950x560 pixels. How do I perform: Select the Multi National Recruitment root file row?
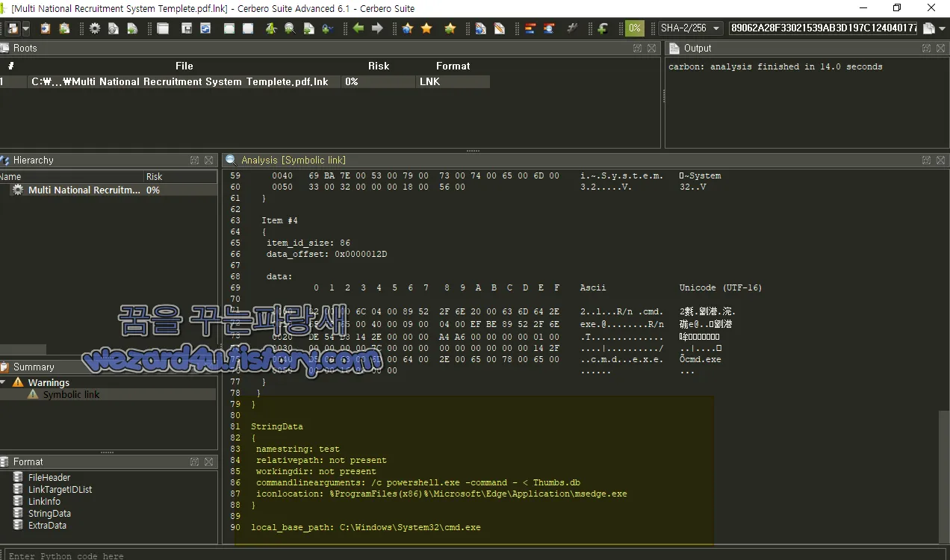(245, 81)
